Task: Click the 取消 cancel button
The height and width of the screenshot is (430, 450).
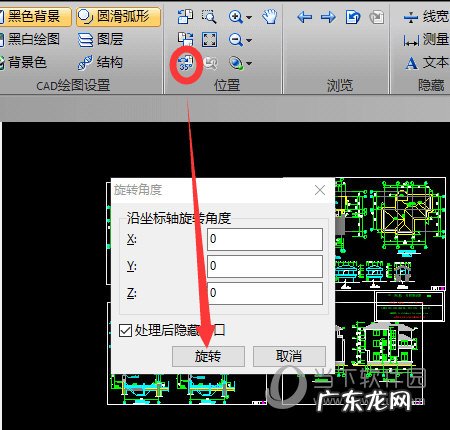Action: coord(289,356)
